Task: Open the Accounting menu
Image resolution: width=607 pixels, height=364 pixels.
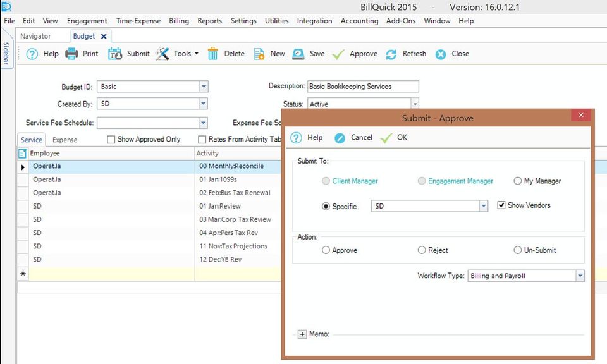Action: pos(359,21)
